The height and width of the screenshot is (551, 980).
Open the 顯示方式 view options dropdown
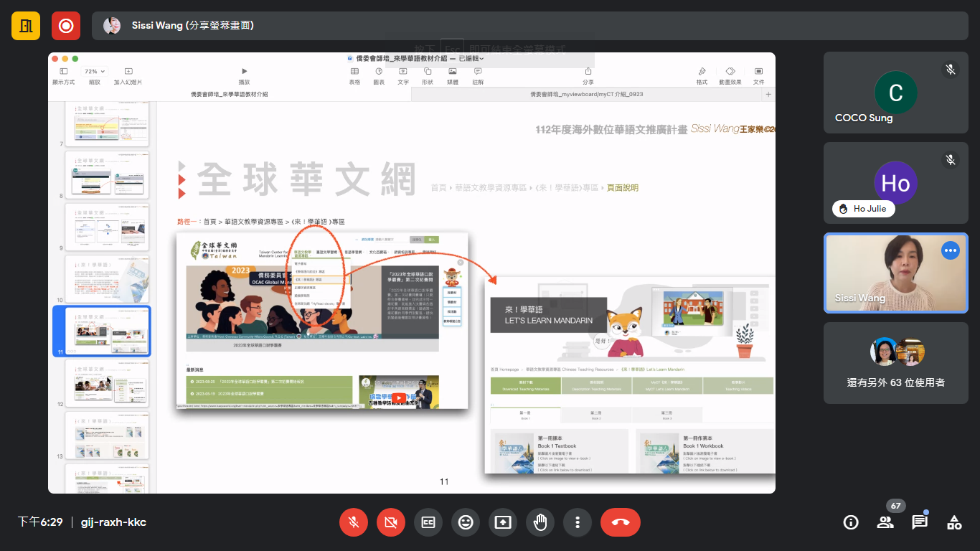tap(65, 72)
